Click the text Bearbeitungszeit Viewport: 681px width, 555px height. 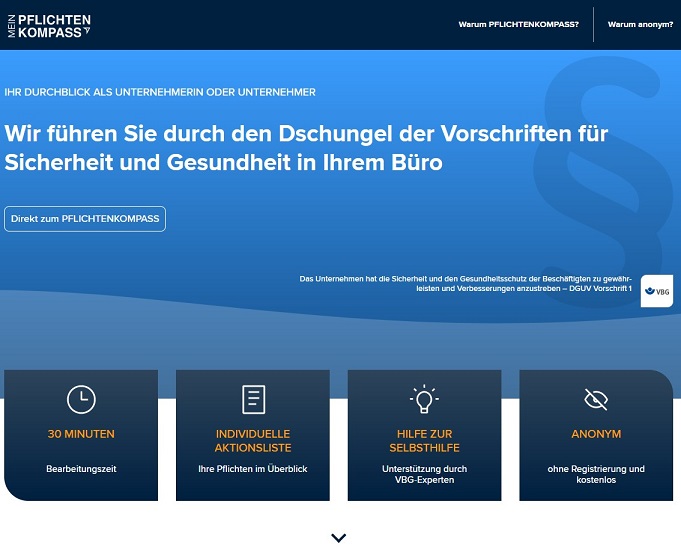[x=81, y=469]
